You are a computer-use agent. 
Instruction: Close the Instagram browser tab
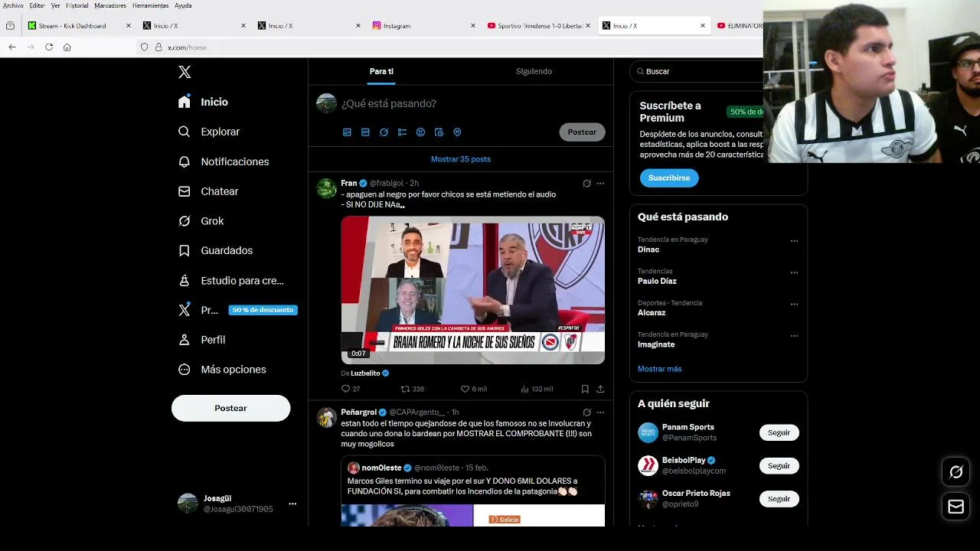pyautogui.click(x=473, y=25)
